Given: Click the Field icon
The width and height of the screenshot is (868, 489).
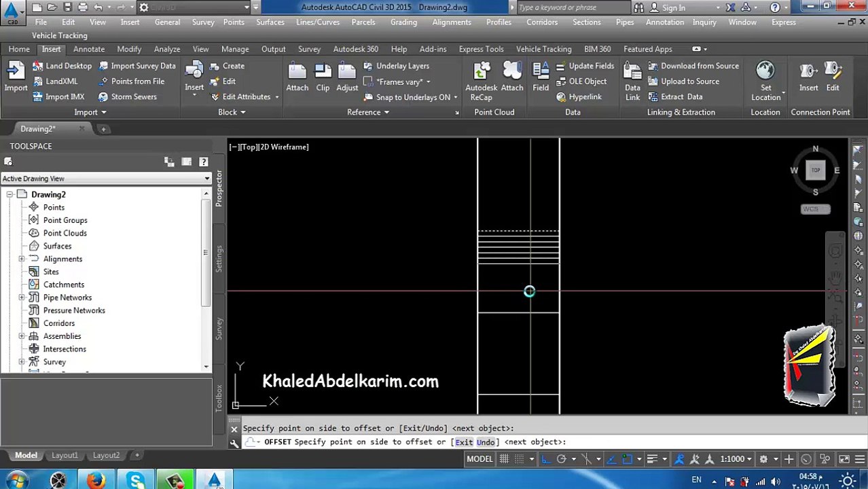Looking at the screenshot, I should (x=541, y=77).
